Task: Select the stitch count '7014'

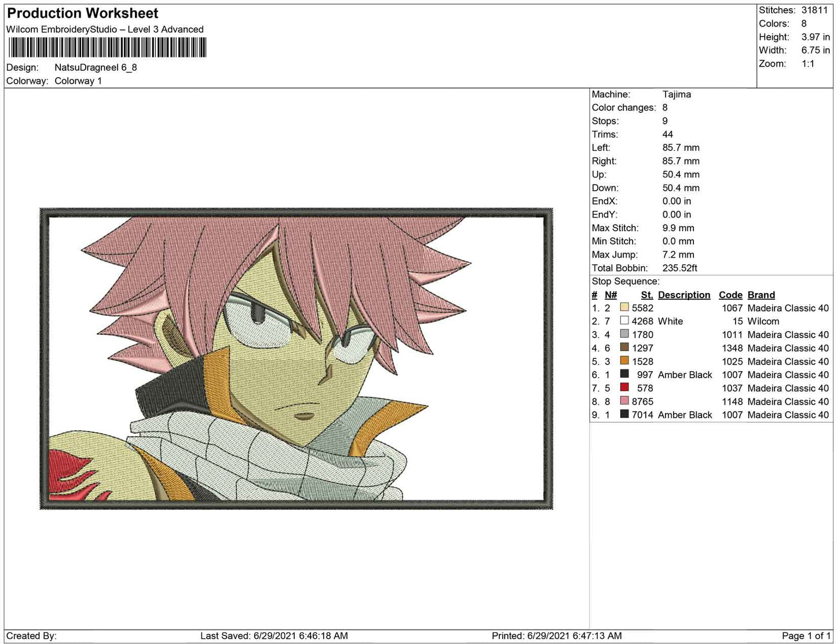Action: (642, 415)
